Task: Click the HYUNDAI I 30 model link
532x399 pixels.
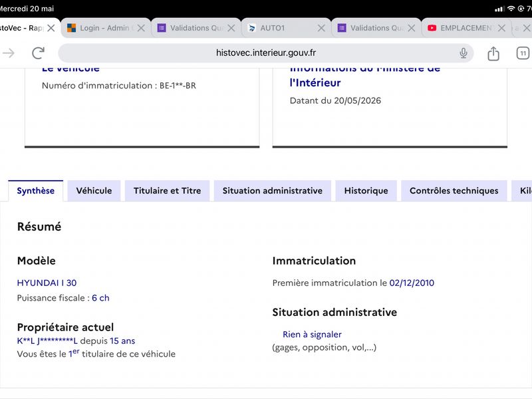Action: point(47,283)
